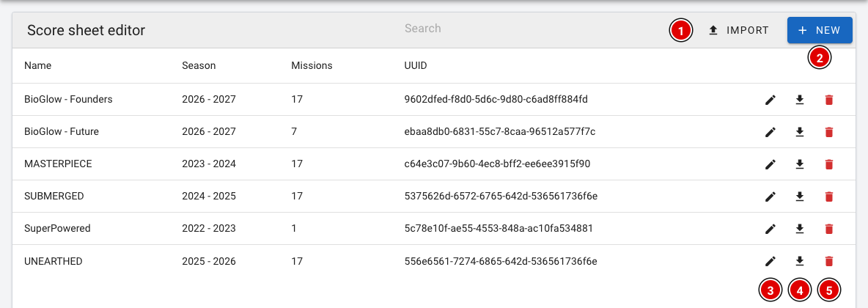Viewport: 868px width, 308px height.
Task: Click the Name column header
Action: point(37,65)
